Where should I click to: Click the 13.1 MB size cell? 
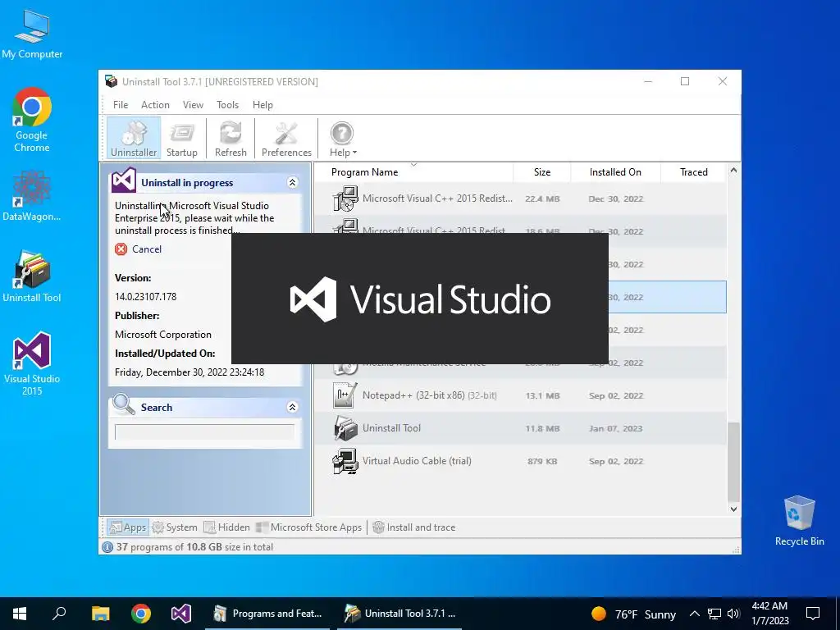542,396
